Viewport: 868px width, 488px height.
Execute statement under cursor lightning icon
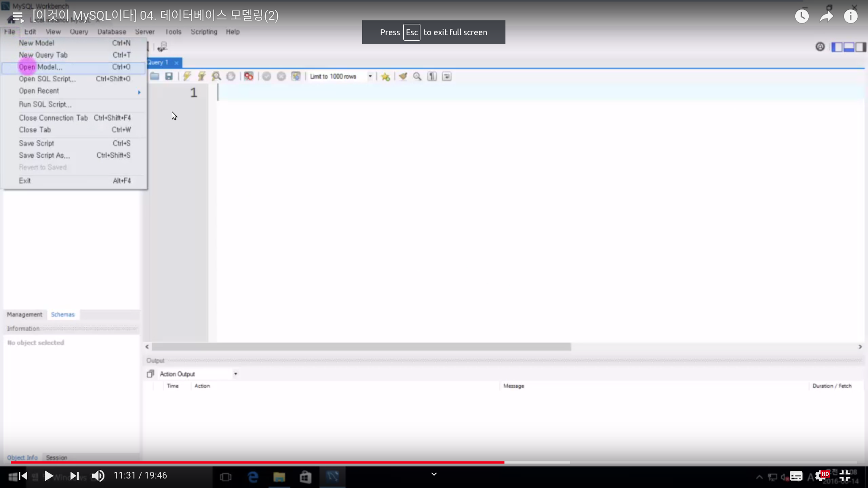click(202, 76)
